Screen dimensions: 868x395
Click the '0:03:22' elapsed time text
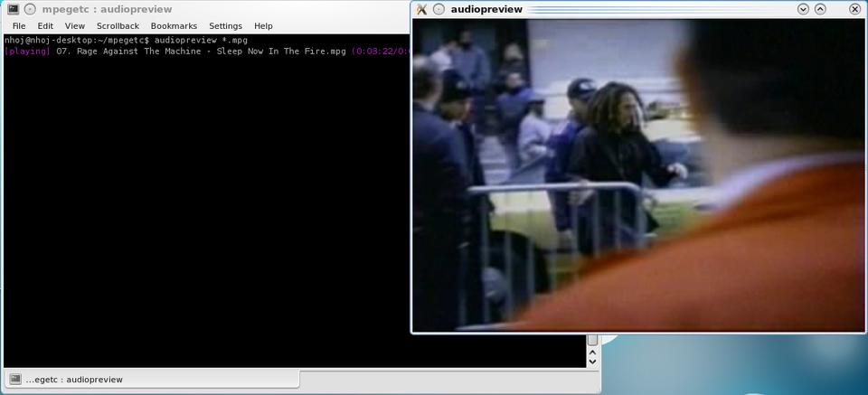(373, 52)
